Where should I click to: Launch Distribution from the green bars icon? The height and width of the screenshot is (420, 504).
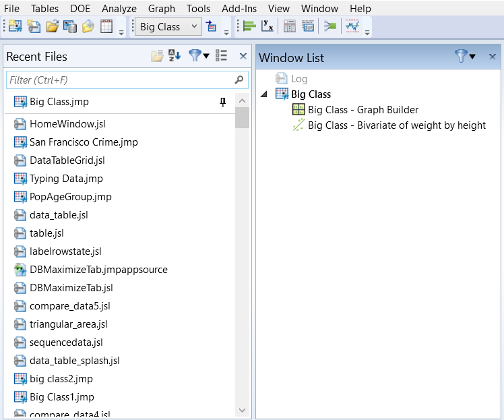click(249, 27)
